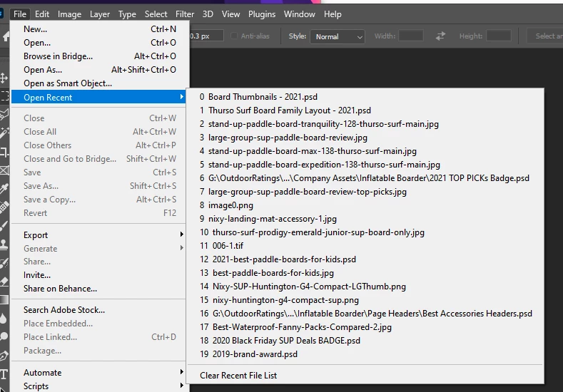Open the Filter menu
563x392 pixels.
185,14
